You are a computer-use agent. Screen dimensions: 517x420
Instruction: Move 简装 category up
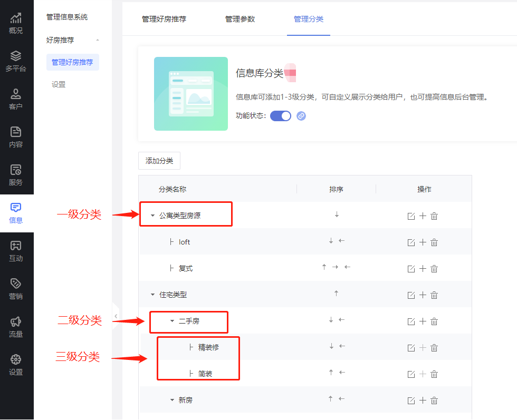[331, 372]
